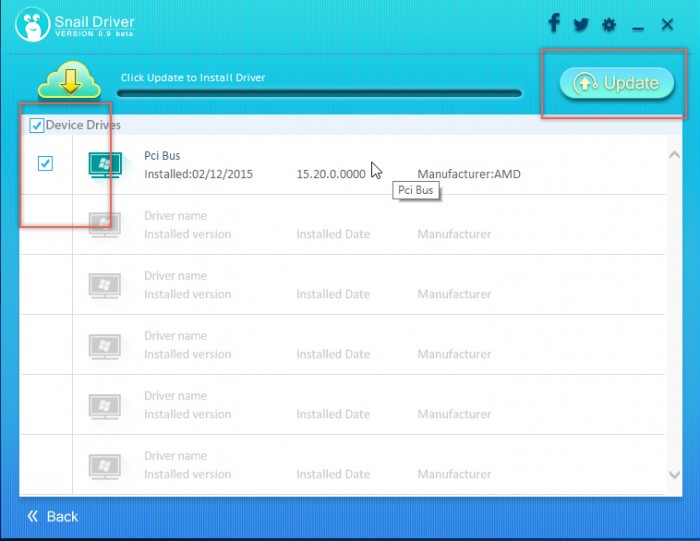The height and width of the screenshot is (541, 700).
Task: Select the Pci Bus driver name text
Action: click(x=162, y=156)
